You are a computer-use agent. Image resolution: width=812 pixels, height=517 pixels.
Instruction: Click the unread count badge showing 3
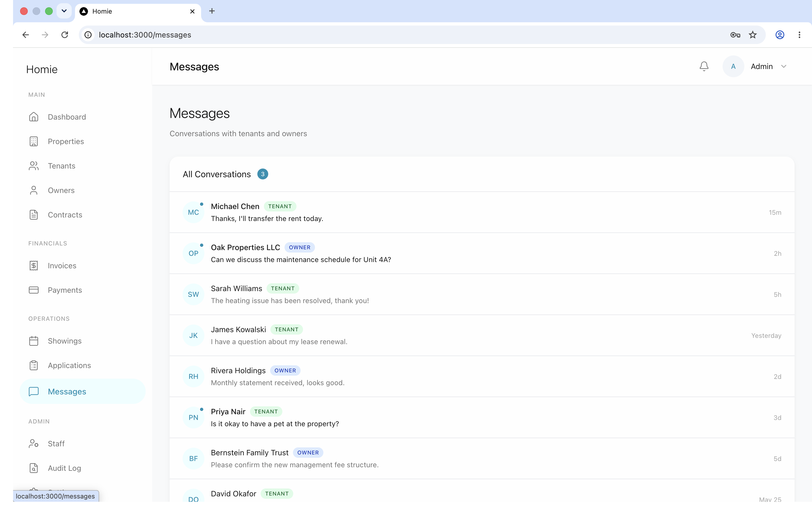263,174
